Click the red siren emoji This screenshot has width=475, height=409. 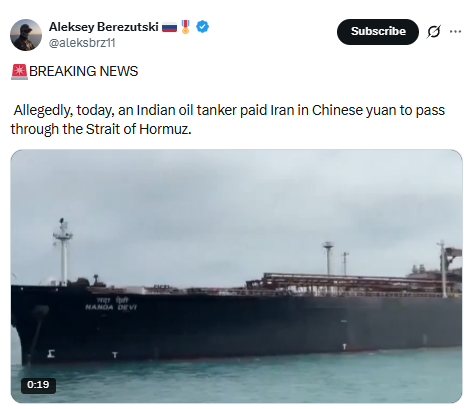[19, 72]
